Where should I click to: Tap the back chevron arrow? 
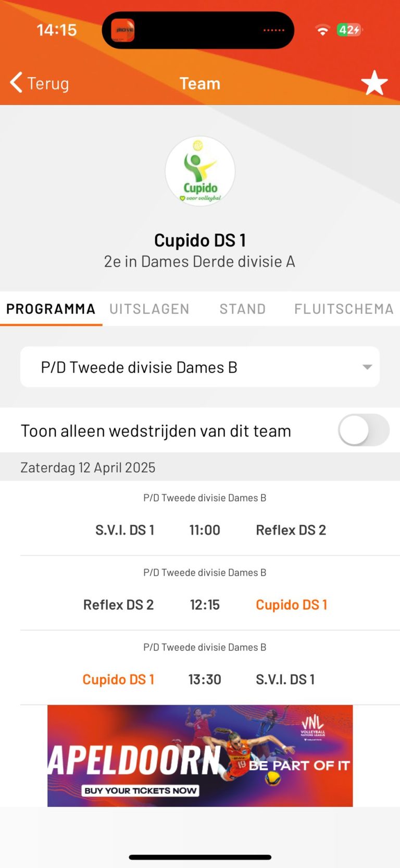(16, 82)
